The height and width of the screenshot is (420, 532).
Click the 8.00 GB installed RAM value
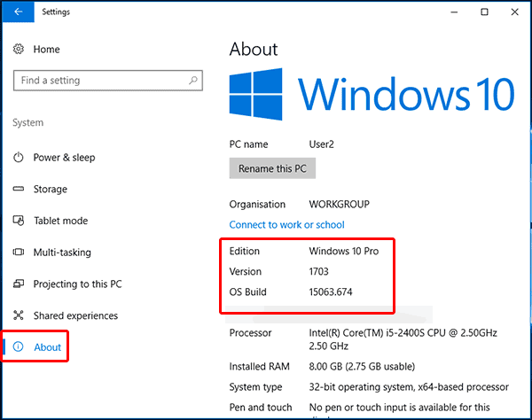coord(362,367)
